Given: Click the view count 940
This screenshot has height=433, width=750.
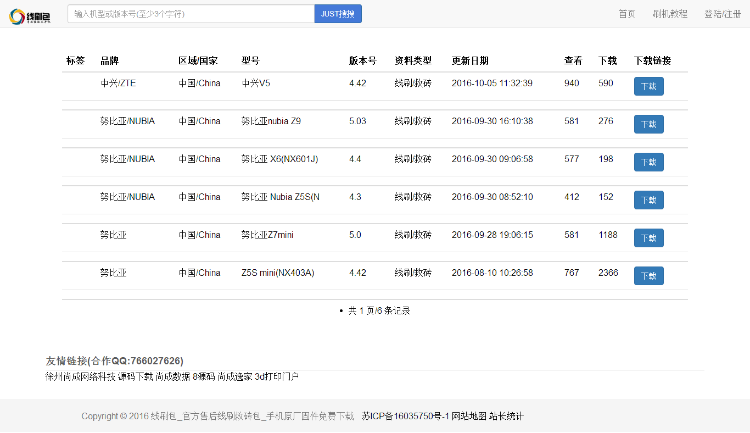Looking at the screenshot, I should 572,83.
